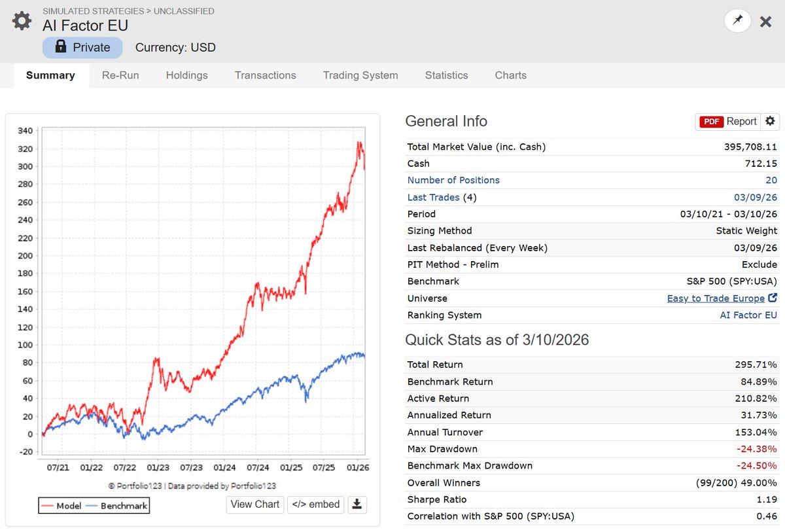The height and width of the screenshot is (532, 785).
Task: Follow the Number of Positions link
Action: [453, 180]
